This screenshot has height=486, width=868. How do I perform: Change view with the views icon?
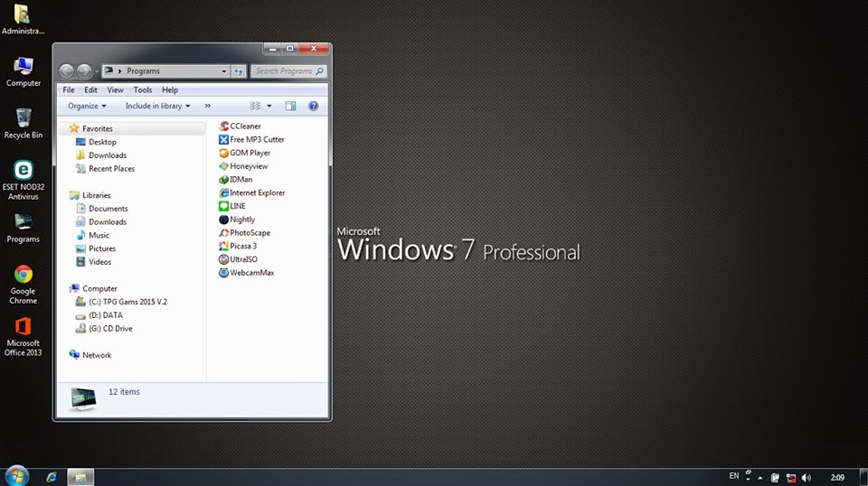255,106
